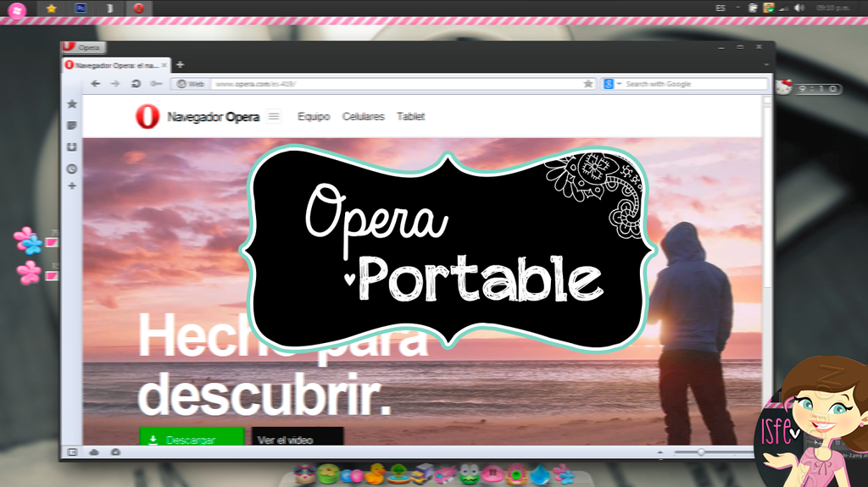Open the network signal tray icon
This screenshot has width=868, height=487.
pos(784,8)
